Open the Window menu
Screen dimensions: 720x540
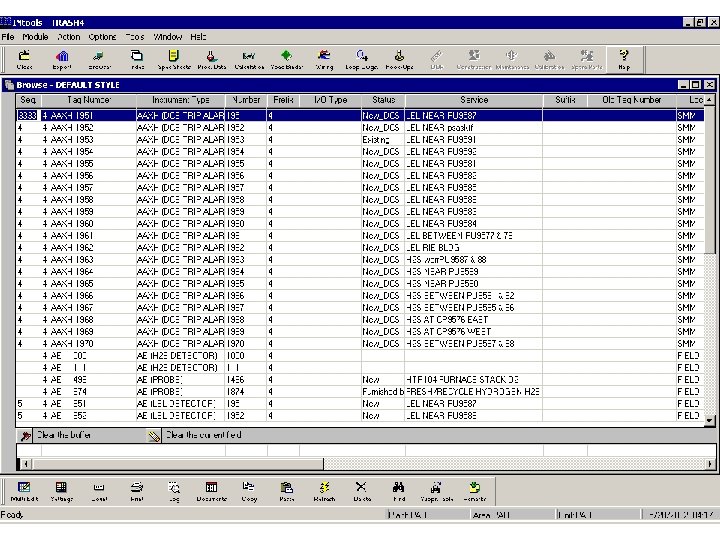tap(168, 37)
